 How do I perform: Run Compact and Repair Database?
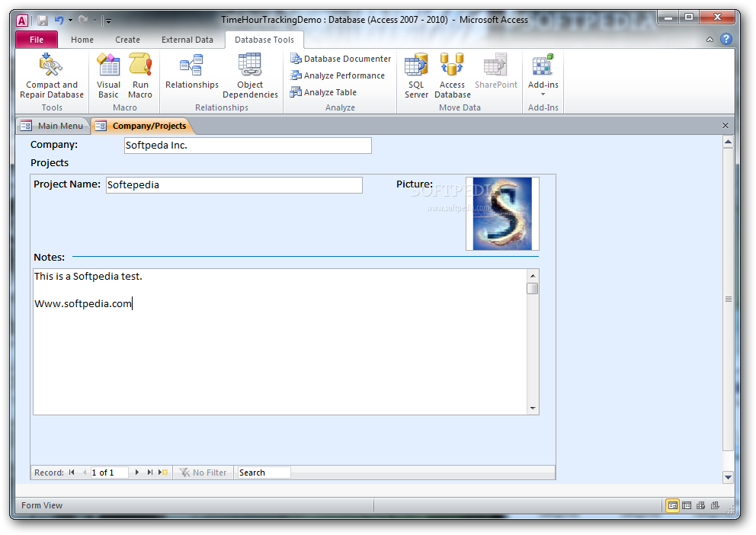pyautogui.click(x=52, y=75)
